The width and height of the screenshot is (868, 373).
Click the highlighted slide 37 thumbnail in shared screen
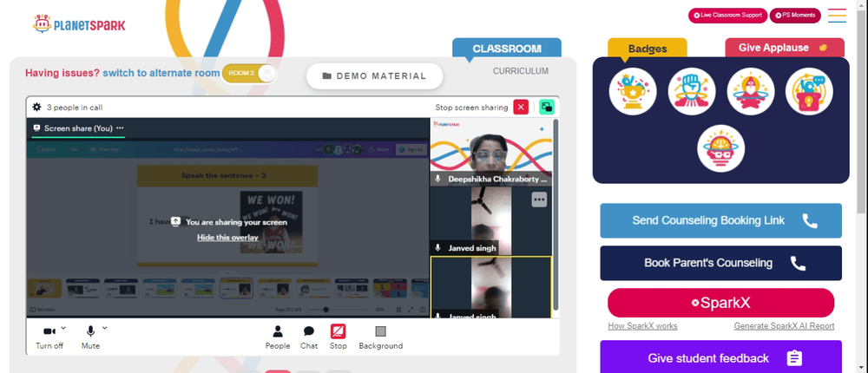[x=236, y=288]
